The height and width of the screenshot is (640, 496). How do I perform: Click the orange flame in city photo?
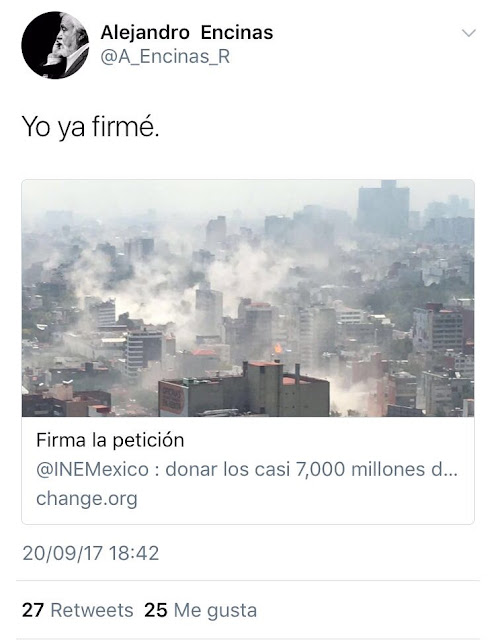278,348
